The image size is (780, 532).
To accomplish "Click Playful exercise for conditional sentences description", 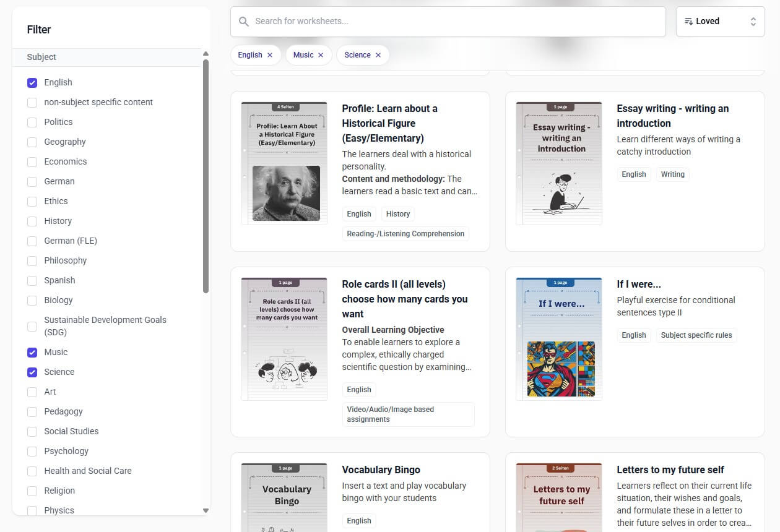I will (x=676, y=306).
